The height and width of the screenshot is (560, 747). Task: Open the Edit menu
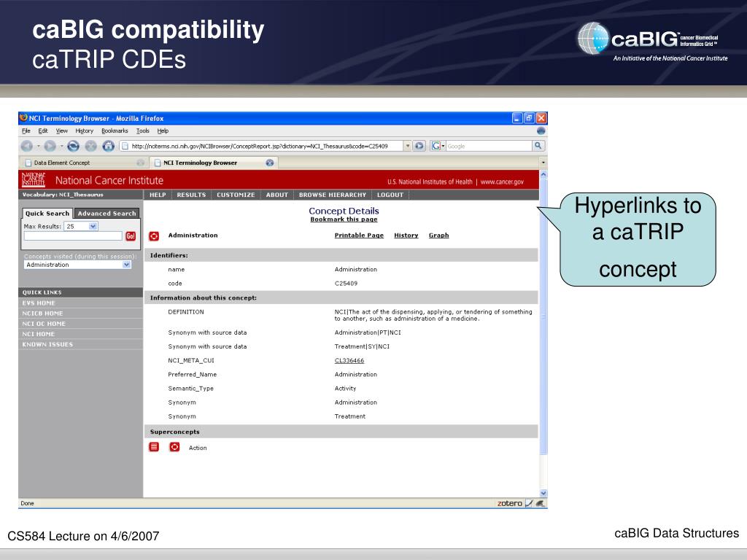pyautogui.click(x=43, y=131)
